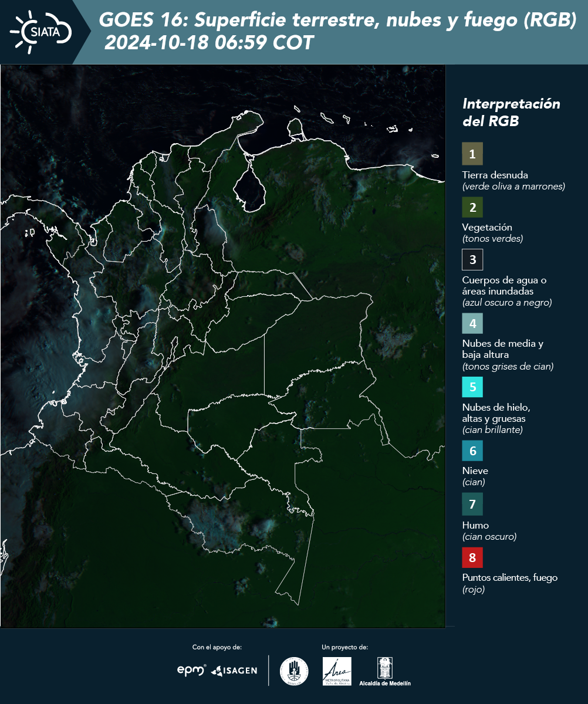Click the "(azul oscuro a negro)" description

507,303
